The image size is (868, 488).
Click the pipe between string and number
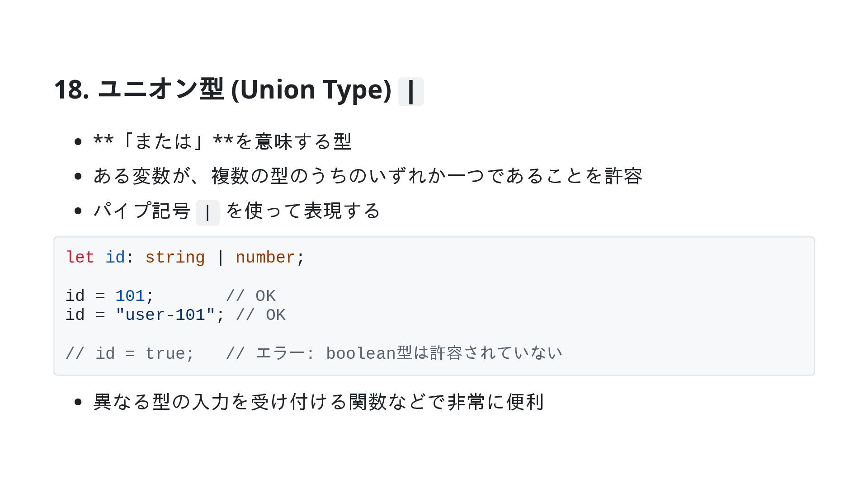220,258
